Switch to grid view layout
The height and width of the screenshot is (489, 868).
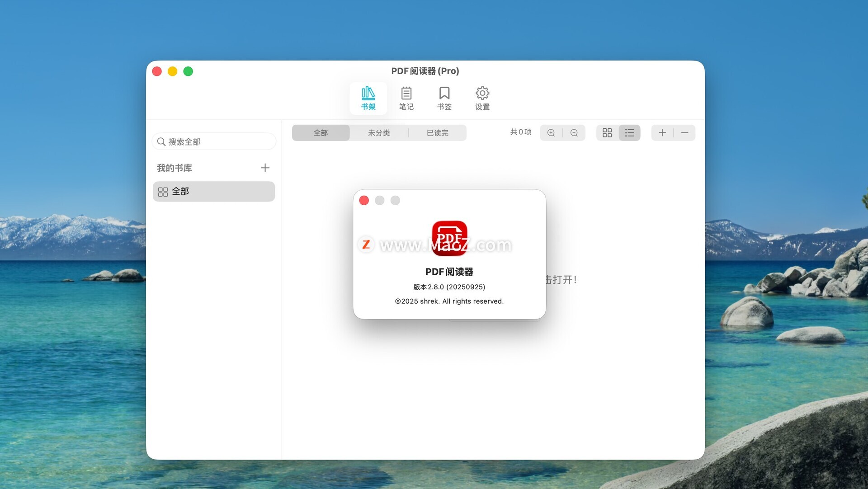coord(607,133)
